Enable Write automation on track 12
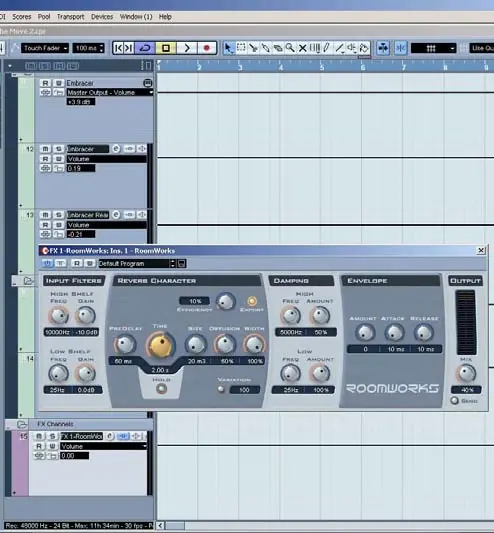The height and width of the screenshot is (533, 494). point(58,159)
